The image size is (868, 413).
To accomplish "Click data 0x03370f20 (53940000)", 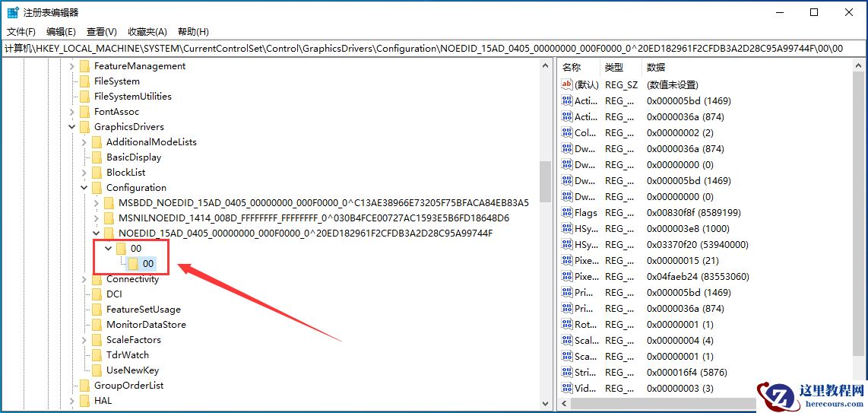I will click(x=698, y=245).
